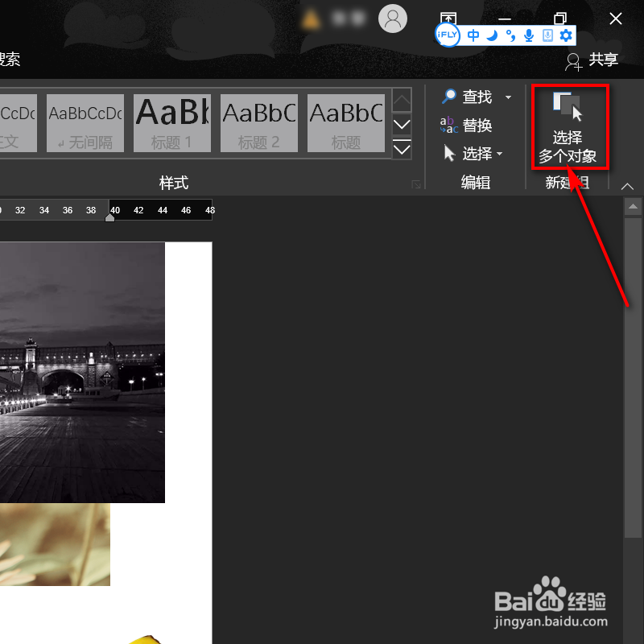Toggle the iFLY moon half-width mode icon
Screen dimensions: 644x644
coord(492,35)
